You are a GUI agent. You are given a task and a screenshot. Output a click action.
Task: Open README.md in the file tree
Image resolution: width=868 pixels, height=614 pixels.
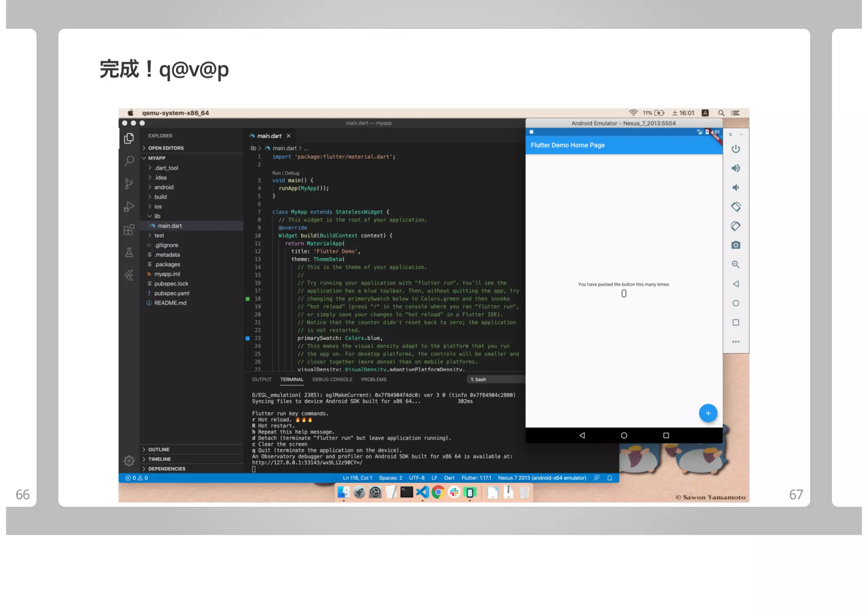tap(192, 303)
